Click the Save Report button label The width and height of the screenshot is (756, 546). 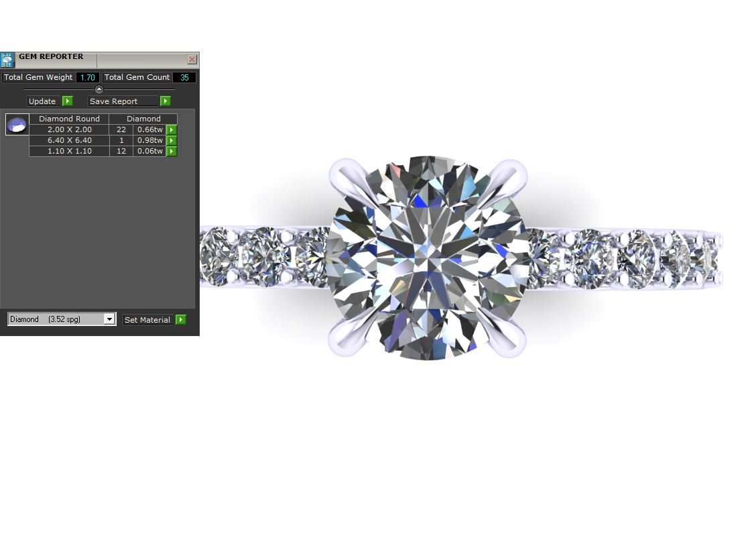[x=123, y=101]
